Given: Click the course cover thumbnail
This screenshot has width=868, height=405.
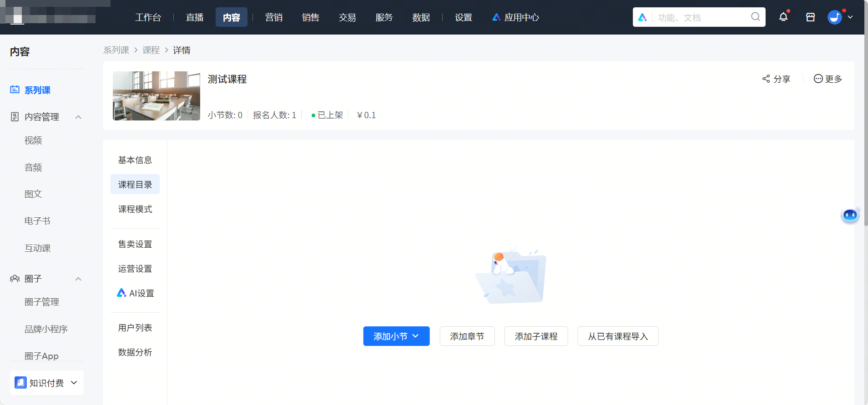Looking at the screenshot, I should [x=156, y=96].
